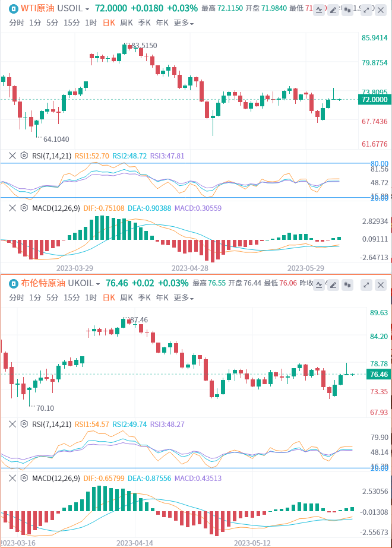Switch WTI chart to 5分 timeframe
Image resolution: width=392 pixels, height=548 pixels.
(52, 23)
